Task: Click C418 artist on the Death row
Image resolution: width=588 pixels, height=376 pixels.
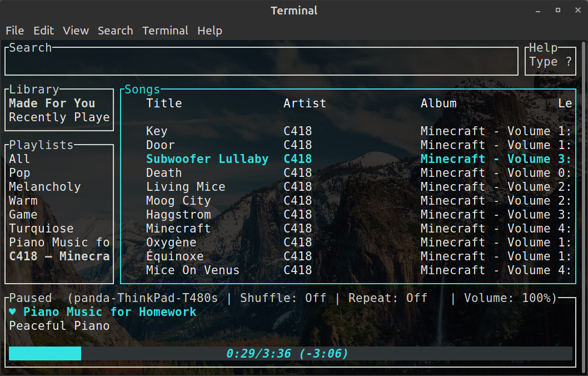Action: pyautogui.click(x=298, y=173)
